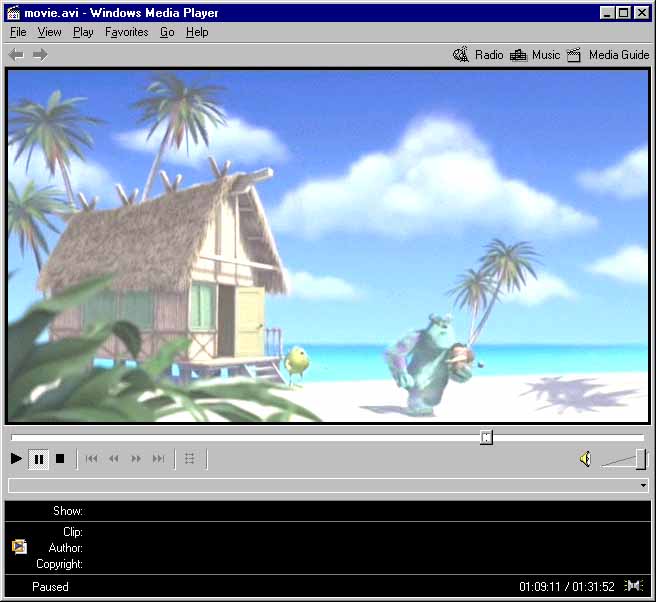Click the clip info icon beside Author
The image size is (656, 602).
click(19, 547)
